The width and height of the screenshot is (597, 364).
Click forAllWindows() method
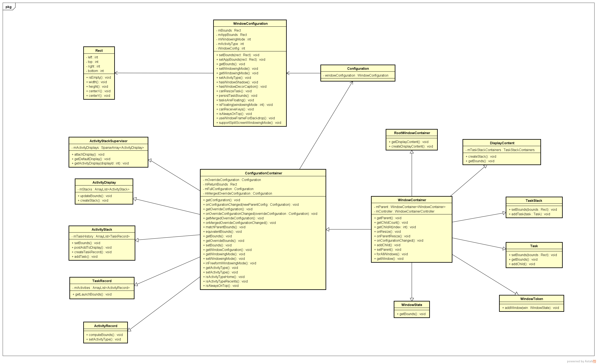coord(391,254)
